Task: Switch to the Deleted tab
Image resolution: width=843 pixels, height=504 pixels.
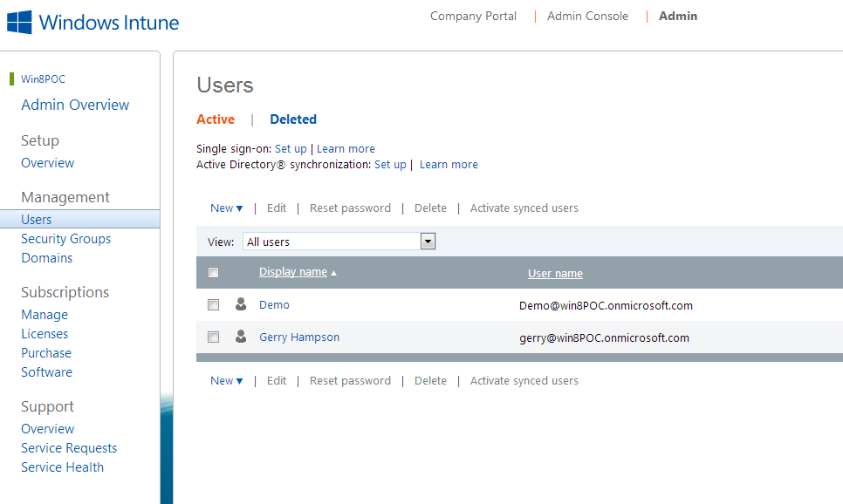Action: [292, 119]
